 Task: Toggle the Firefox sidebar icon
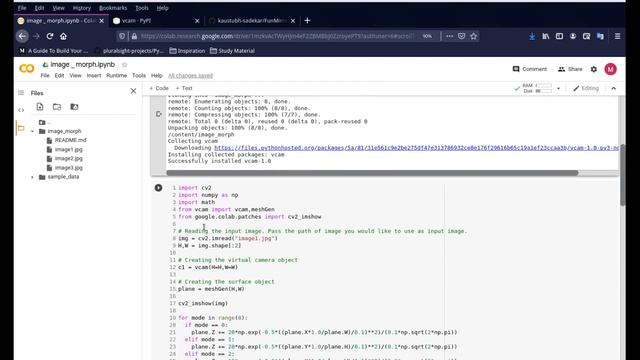point(559,36)
